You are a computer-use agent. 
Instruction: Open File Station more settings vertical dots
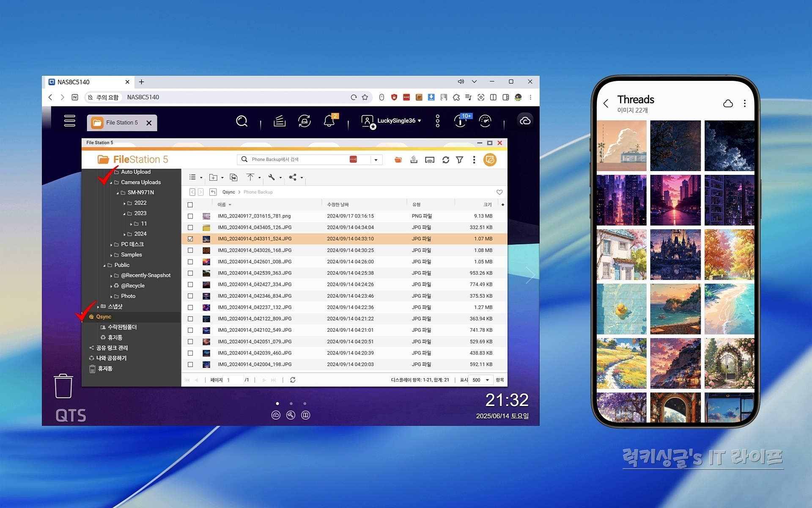474,160
